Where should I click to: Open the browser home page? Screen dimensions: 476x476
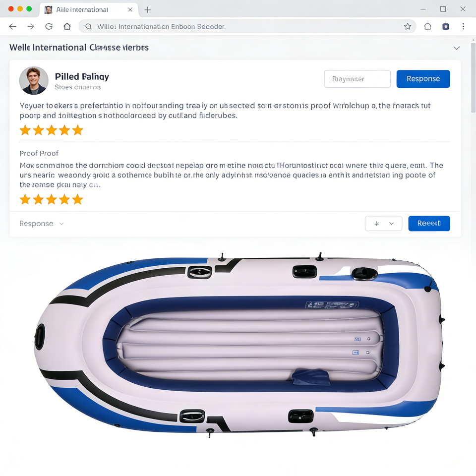pos(67,26)
